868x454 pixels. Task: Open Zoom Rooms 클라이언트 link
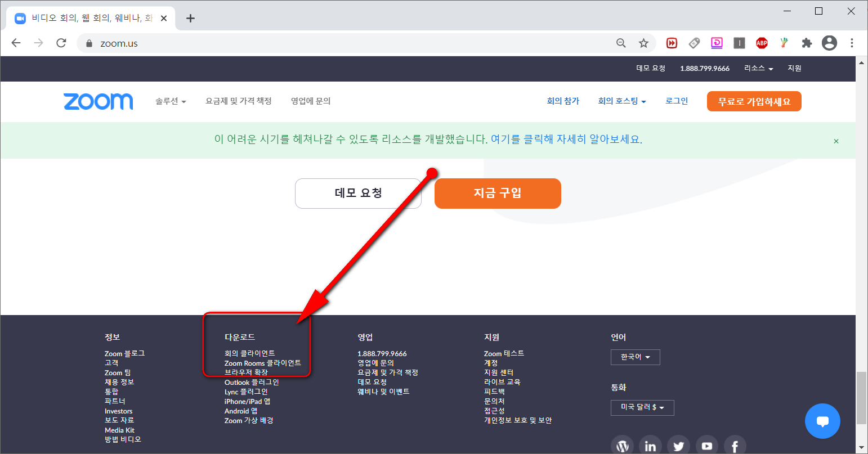[263, 363]
